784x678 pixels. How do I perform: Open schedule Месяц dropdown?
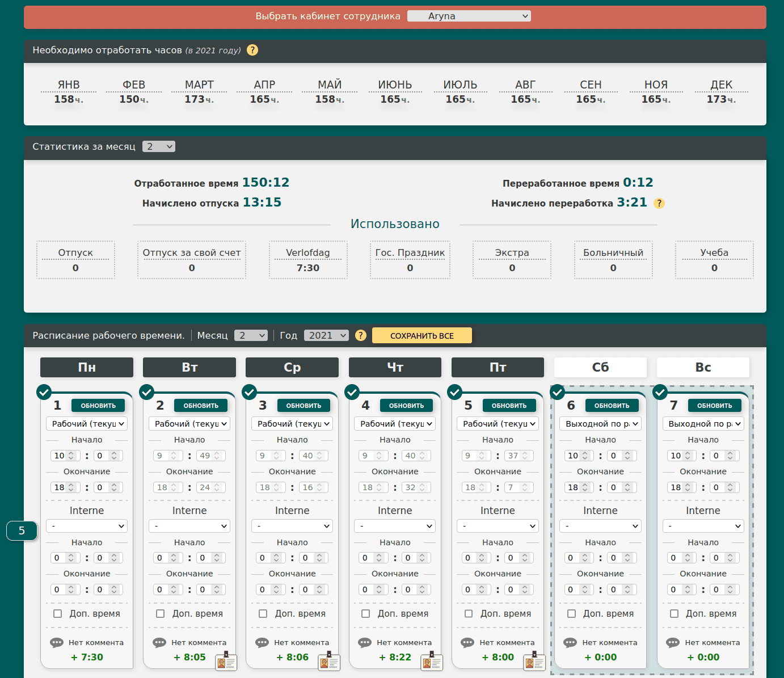point(251,335)
